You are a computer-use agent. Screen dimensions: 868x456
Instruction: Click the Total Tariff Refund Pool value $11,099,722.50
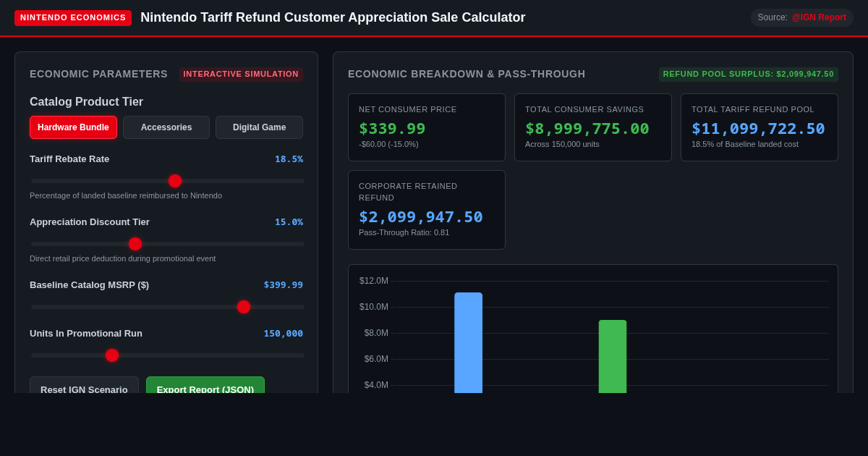[758, 128]
